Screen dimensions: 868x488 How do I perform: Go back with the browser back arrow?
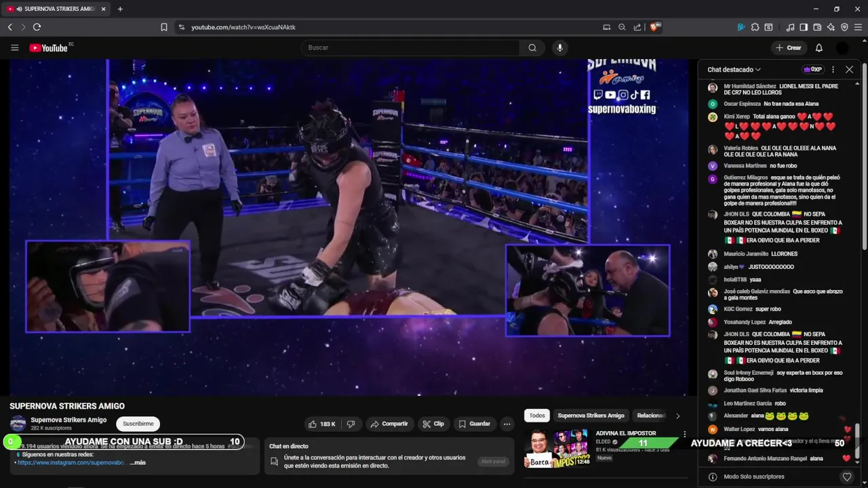tap(9, 27)
